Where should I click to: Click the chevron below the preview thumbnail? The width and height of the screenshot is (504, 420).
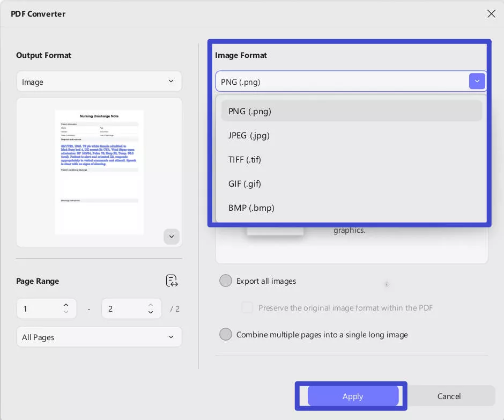pos(172,237)
